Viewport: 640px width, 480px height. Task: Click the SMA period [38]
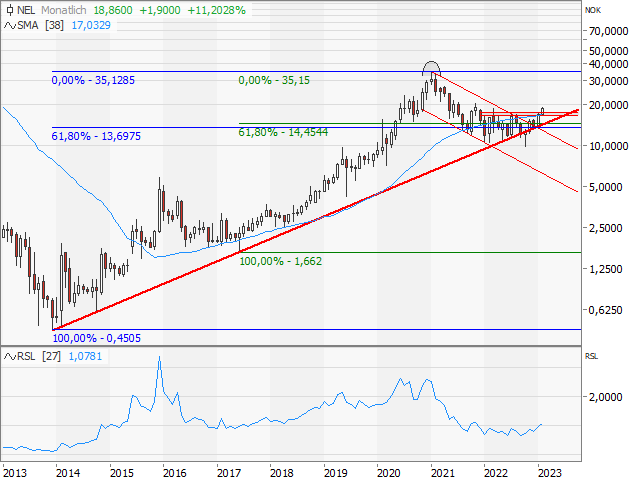tap(54, 25)
